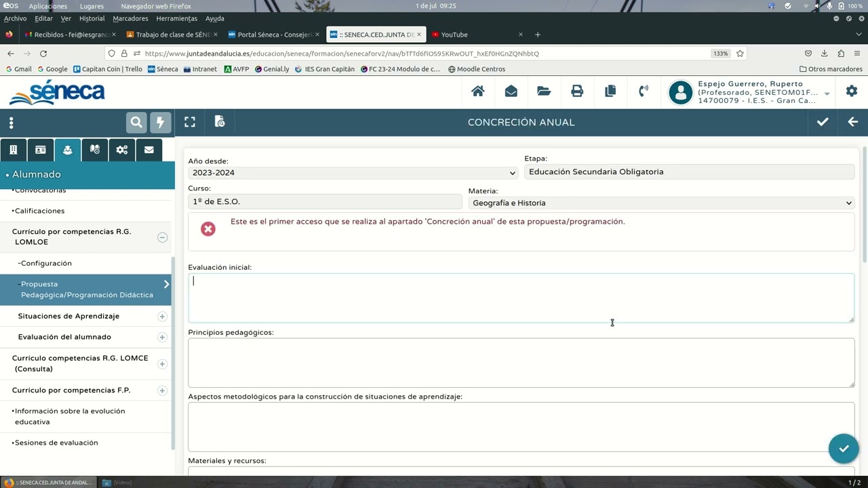Collapse Currículo por competencias R.G. LOMLOE
868x488 pixels.
162,237
